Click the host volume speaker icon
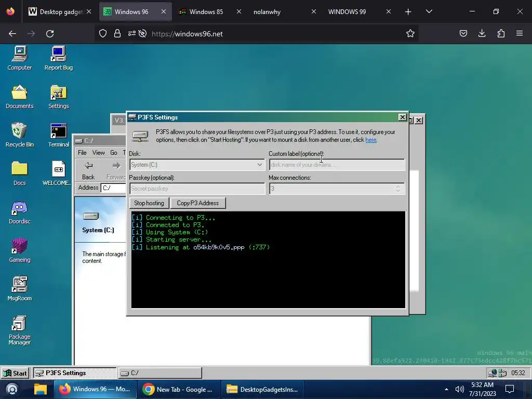This screenshot has height=399, width=532. coord(459,389)
